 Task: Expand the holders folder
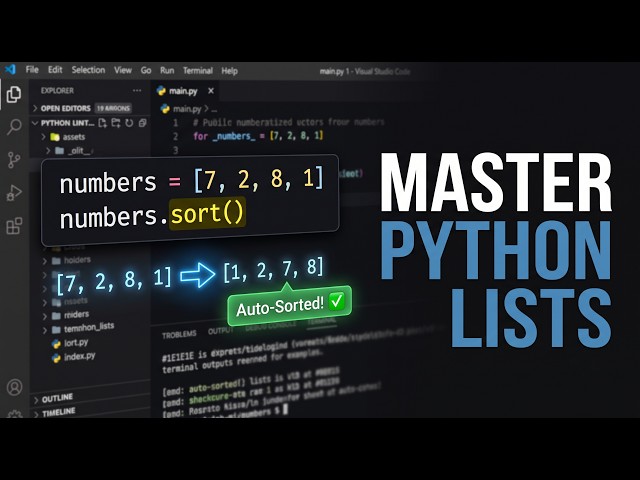[x=68, y=260]
